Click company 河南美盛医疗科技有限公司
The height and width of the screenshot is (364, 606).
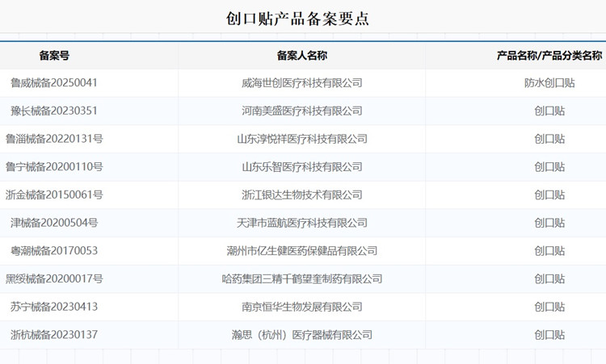(x=302, y=111)
